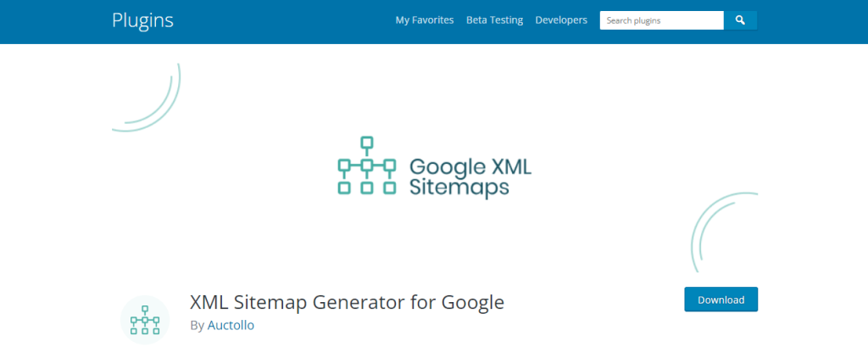Click the top square node of banner logo

[x=366, y=142]
